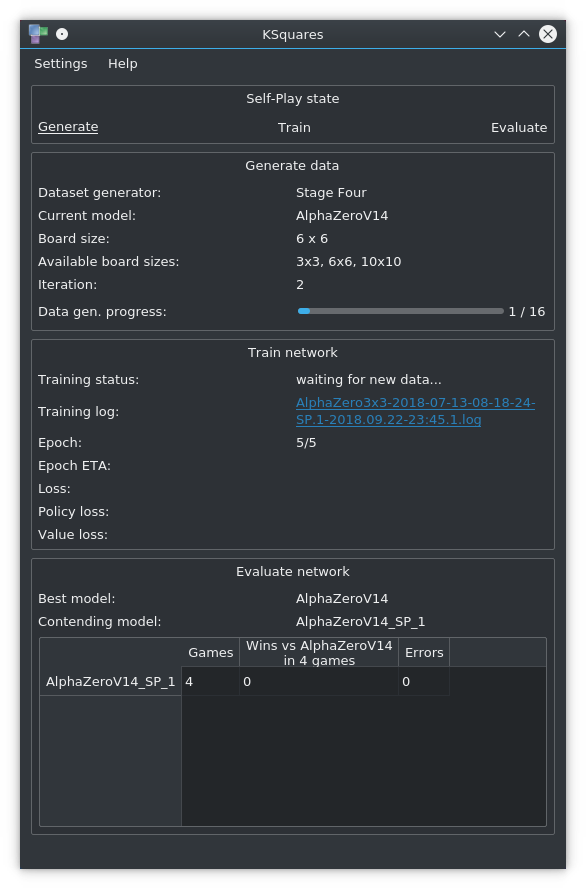Click the Contending model AlphaZeroV14_SP_1 value
Screen dimensions: 586x889
coord(360,622)
